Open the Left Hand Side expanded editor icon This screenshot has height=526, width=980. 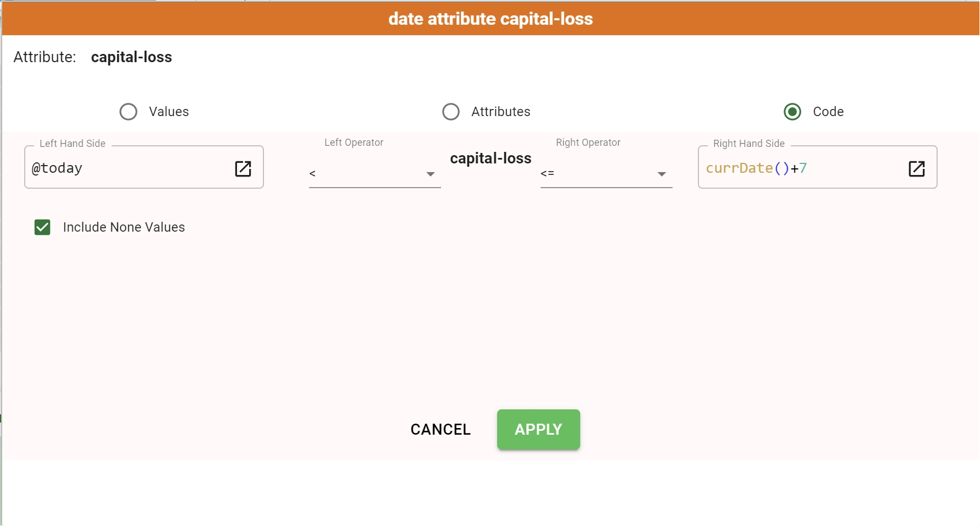(243, 168)
